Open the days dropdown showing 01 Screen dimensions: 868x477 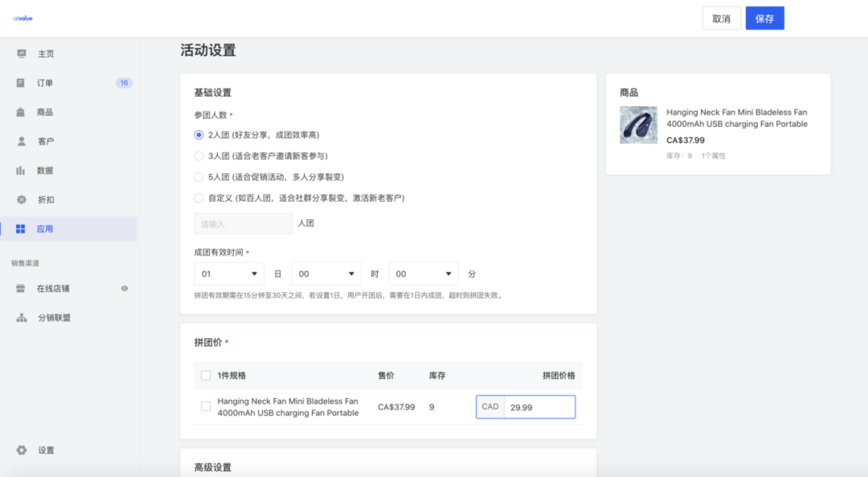click(229, 274)
